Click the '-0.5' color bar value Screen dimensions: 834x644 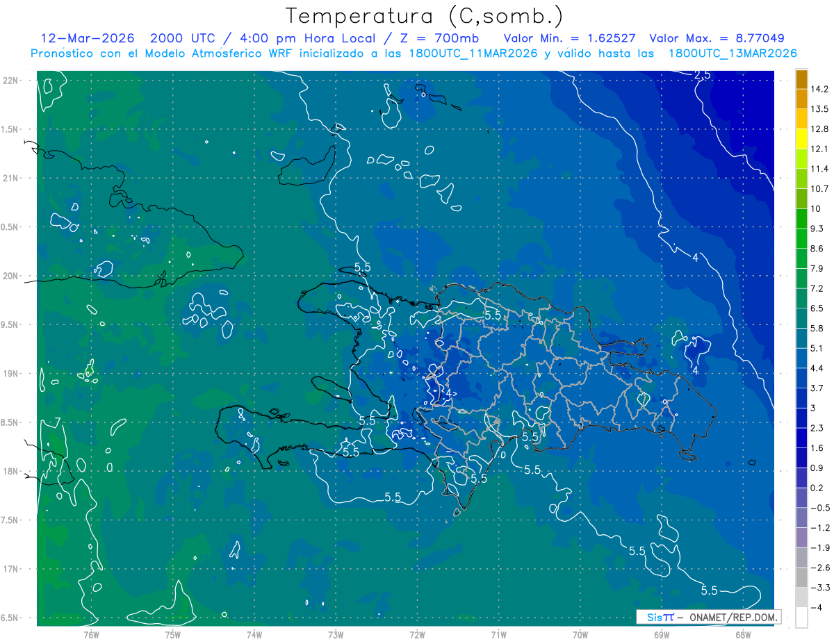tap(819, 508)
